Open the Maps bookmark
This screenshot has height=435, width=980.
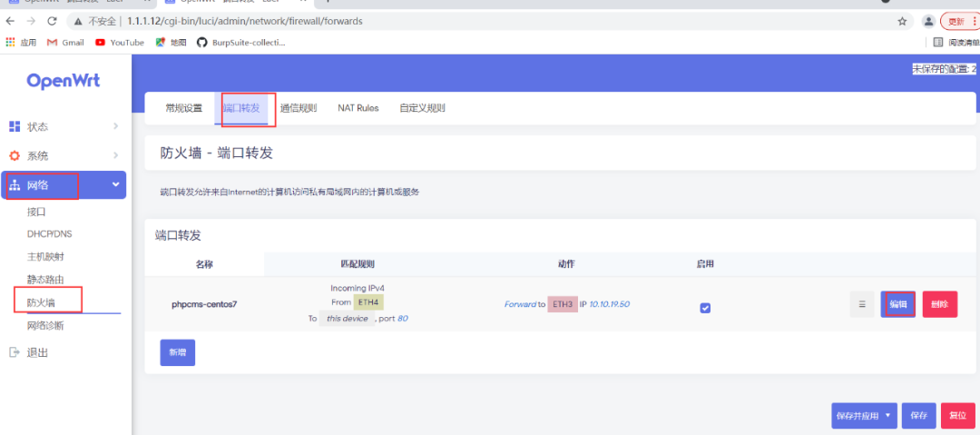(x=171, y=43)
